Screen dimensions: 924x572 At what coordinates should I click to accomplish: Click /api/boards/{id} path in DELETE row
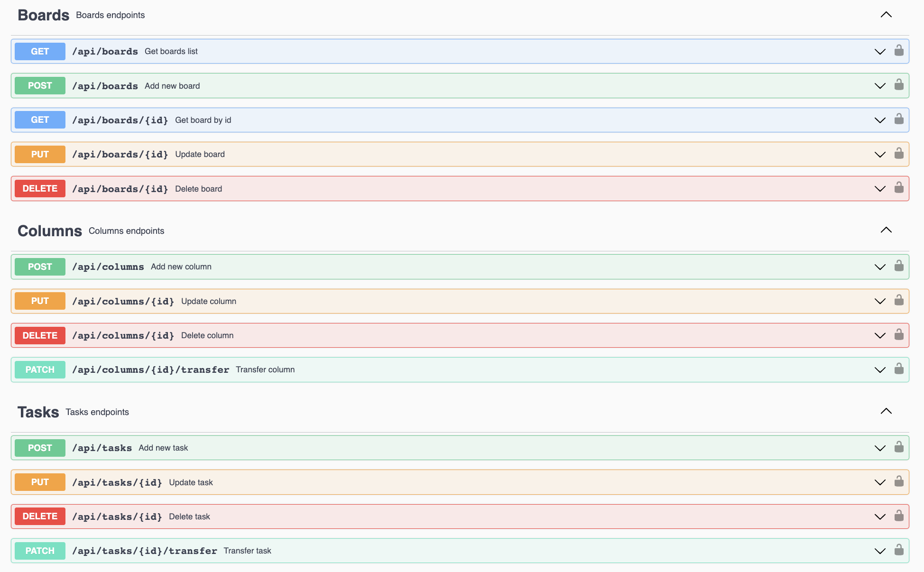point(120,189)
